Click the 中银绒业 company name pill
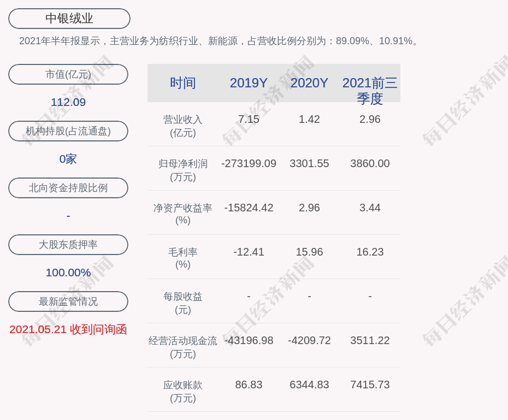This screenshot has width=508, height=420. pos(69,19)
